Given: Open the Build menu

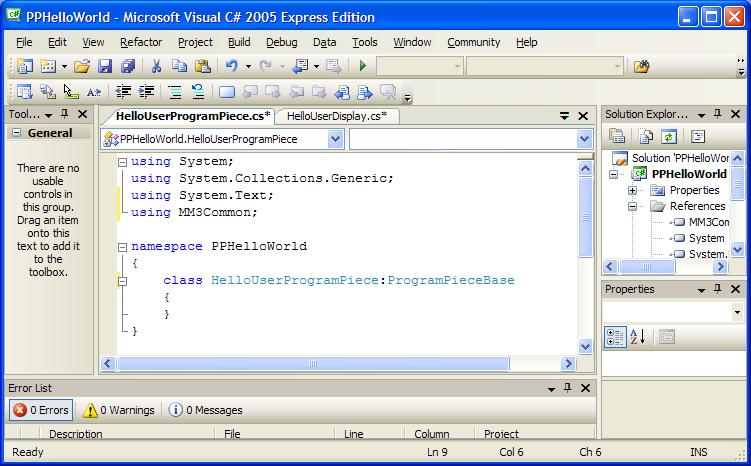Looking at the screenshot, I should (239, 42).
